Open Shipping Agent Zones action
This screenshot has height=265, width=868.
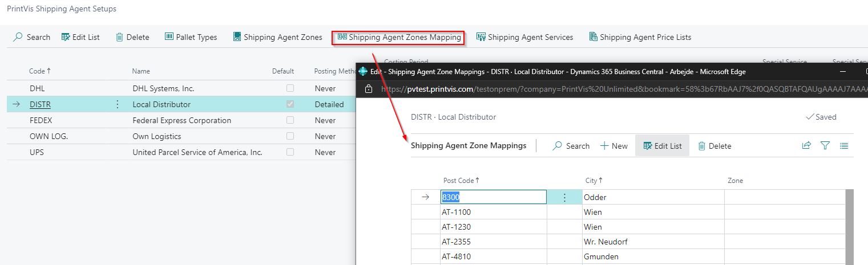coord(278,37)
